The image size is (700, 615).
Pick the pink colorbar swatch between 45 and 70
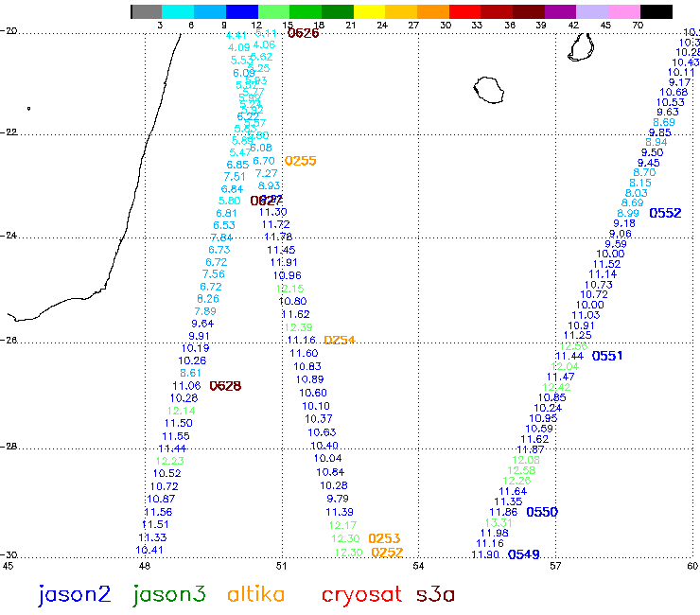624,11
